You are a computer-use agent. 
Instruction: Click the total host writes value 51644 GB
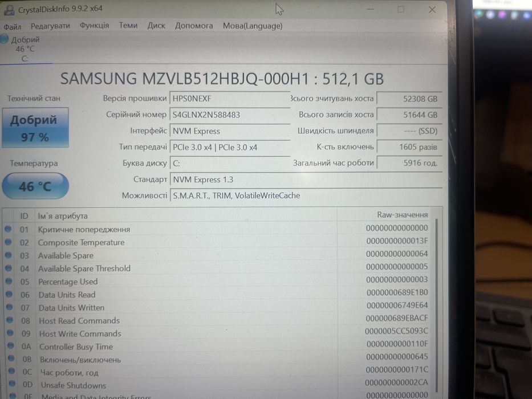409,115
